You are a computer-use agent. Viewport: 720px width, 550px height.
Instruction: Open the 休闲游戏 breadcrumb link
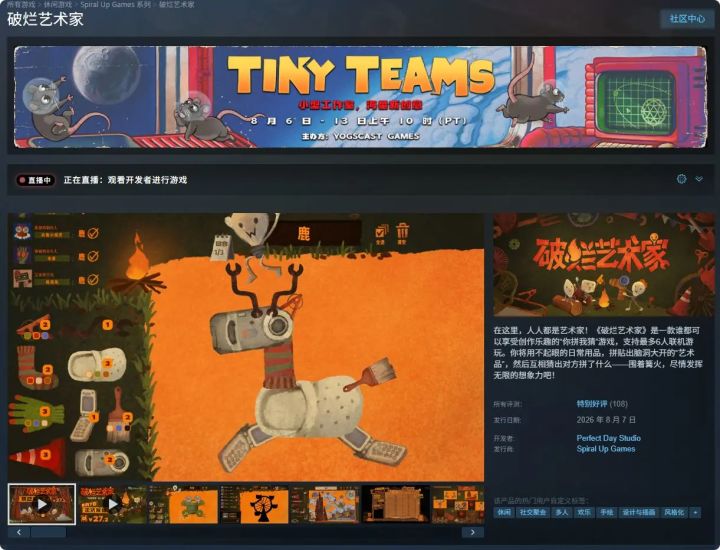58,5
